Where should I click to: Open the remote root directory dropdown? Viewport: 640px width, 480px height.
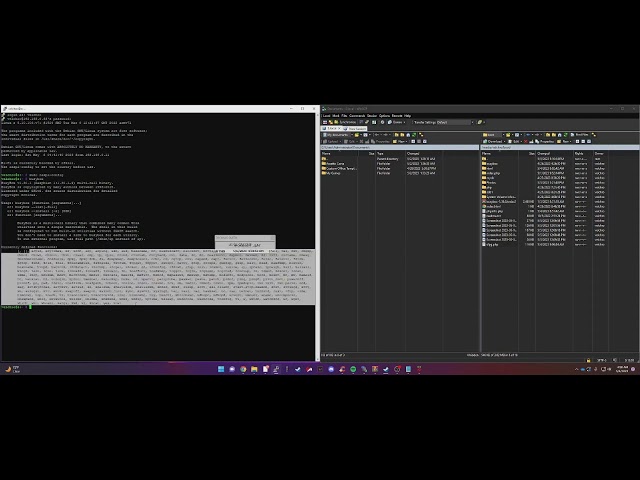pos(493,135)
